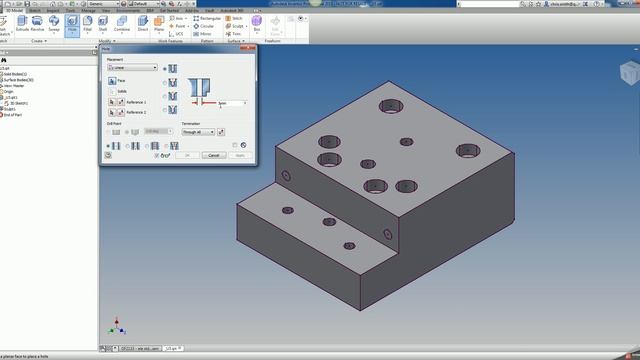Viewport: 640px width, 360px height.
Task: Select the Drilled hole type radio
Action: click(x=165, y=69)
